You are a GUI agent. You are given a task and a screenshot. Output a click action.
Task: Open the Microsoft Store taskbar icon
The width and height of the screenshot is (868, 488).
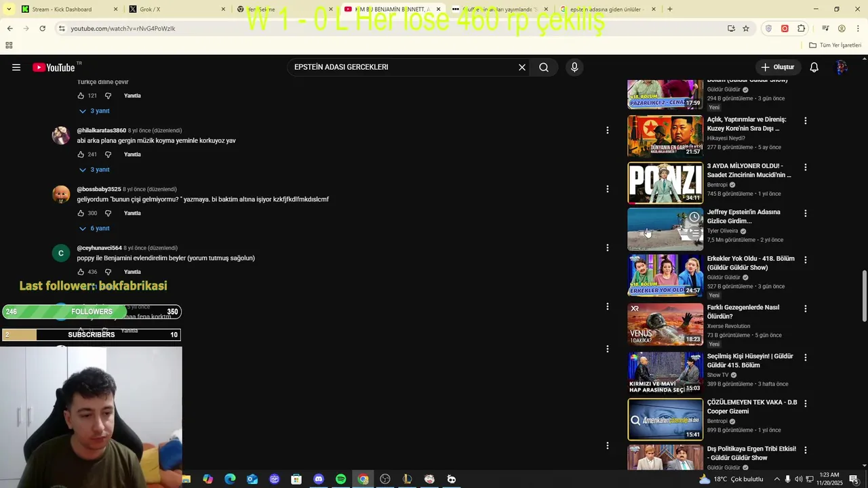296,479
